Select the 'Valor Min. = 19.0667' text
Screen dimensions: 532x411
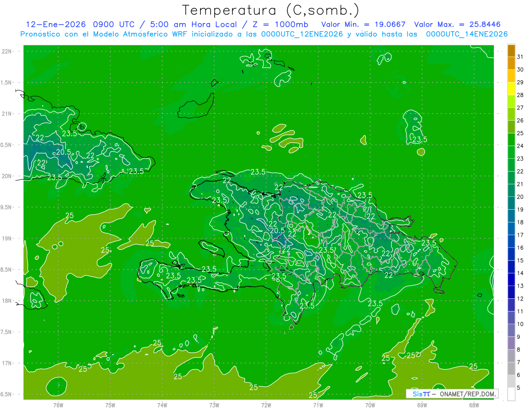[x=363, y=24]
